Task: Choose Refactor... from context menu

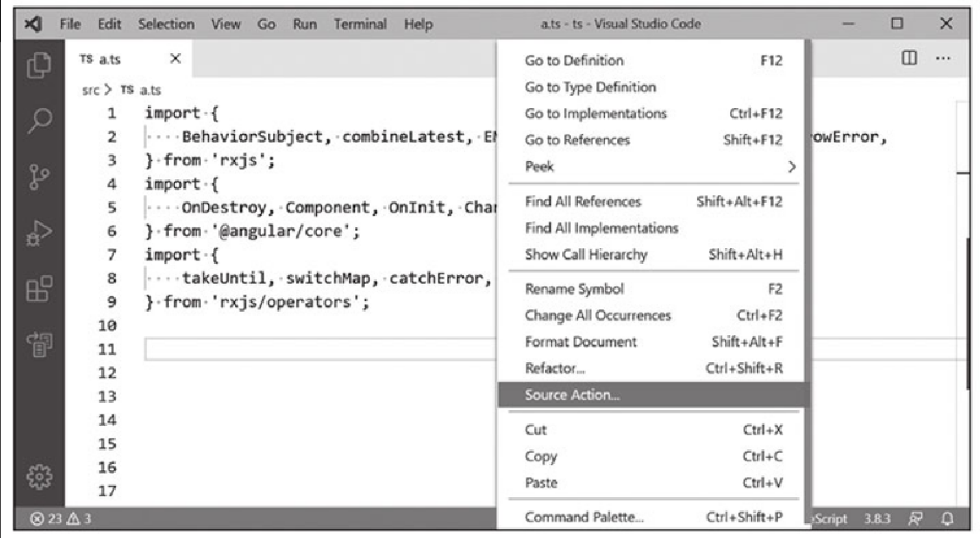Action: (x=653, y=368)
